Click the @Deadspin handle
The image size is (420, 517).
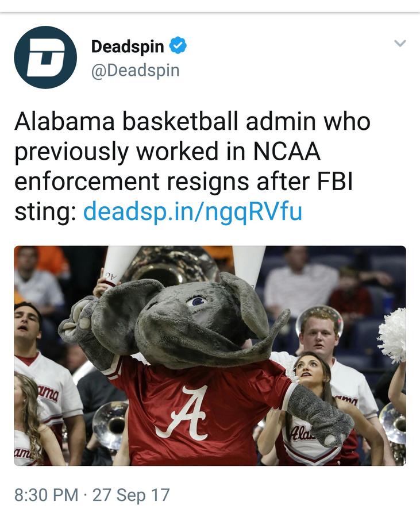[x=135, y=71]
